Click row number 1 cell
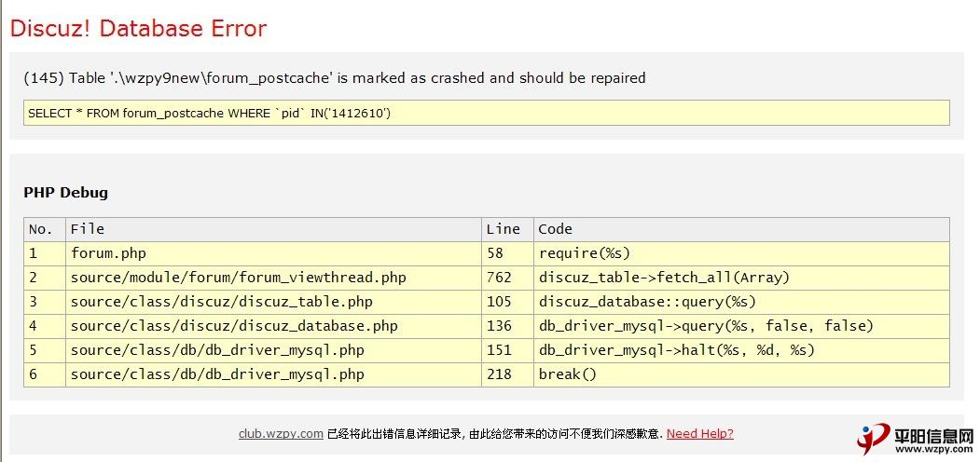 point(45,253)
